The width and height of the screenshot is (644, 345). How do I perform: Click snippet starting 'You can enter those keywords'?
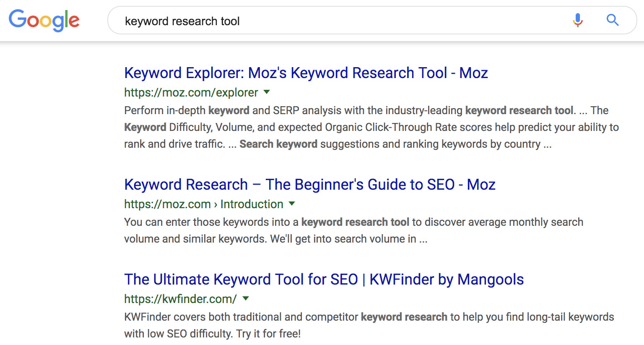(x=353, y=230)
